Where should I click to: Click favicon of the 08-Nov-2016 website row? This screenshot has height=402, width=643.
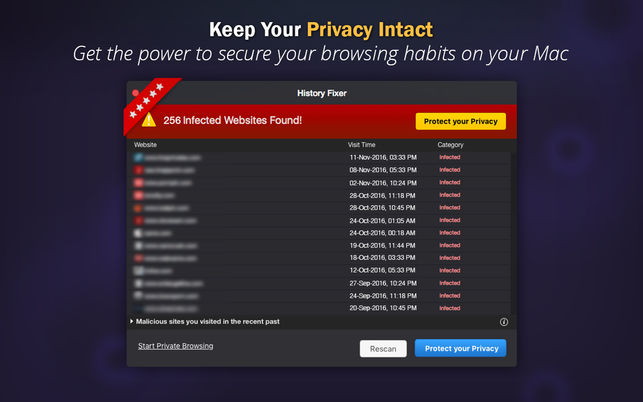tap(138, 170)
